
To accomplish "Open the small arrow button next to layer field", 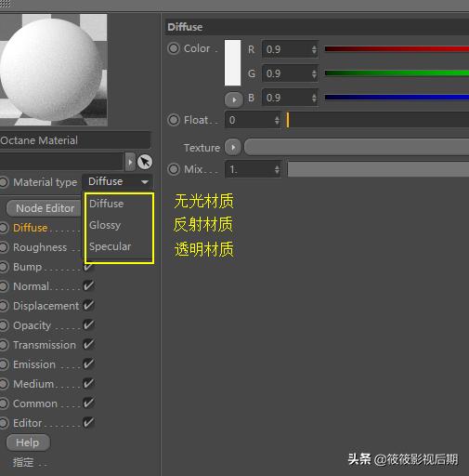I will point(130,162).
